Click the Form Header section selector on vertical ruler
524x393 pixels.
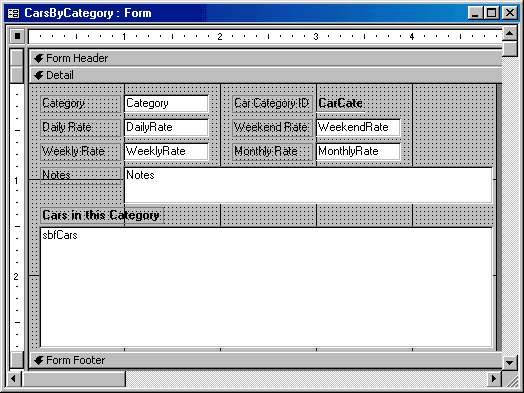click(x=17, y=57)
